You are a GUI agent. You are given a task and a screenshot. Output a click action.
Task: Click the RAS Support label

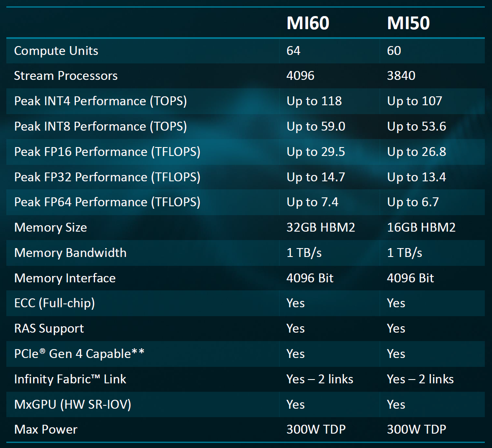point(49,329)
